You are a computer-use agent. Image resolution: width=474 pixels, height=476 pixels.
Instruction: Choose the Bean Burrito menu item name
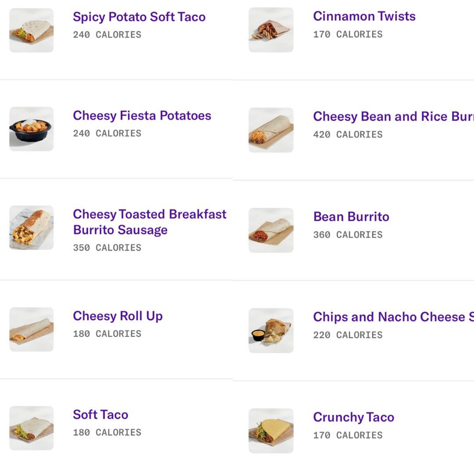(351, 217)
